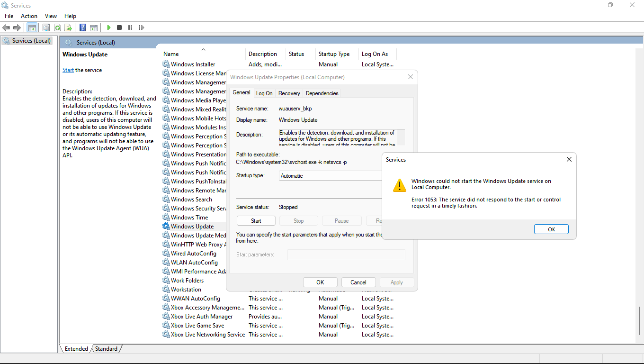Click the Back arrow toolbar icon
The height and width of the screenshot is (364, 644).
(x=6, y=27)
